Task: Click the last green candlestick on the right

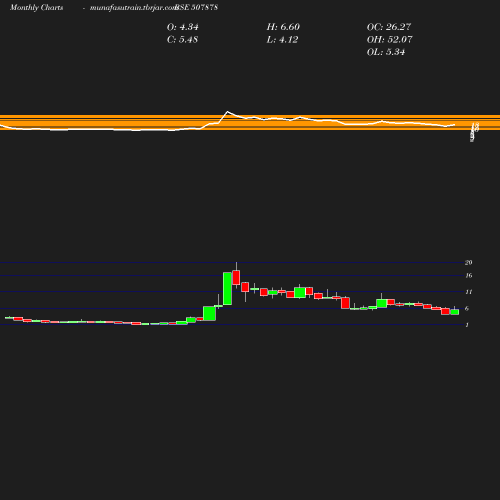Action: 455,312
